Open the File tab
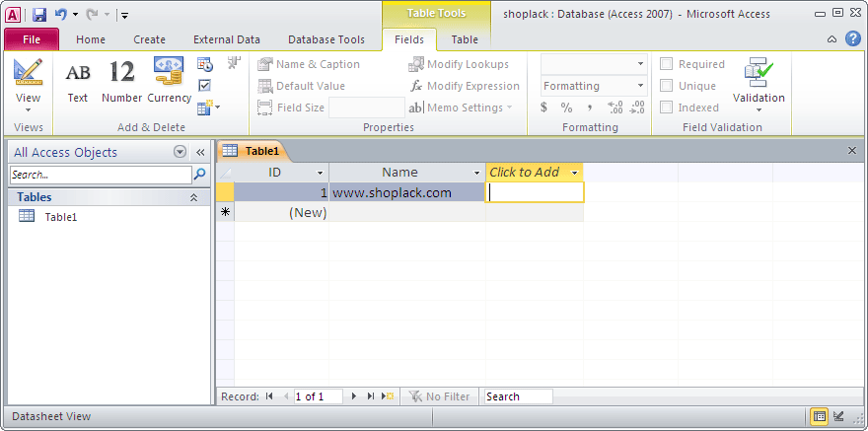 (32, 39)
